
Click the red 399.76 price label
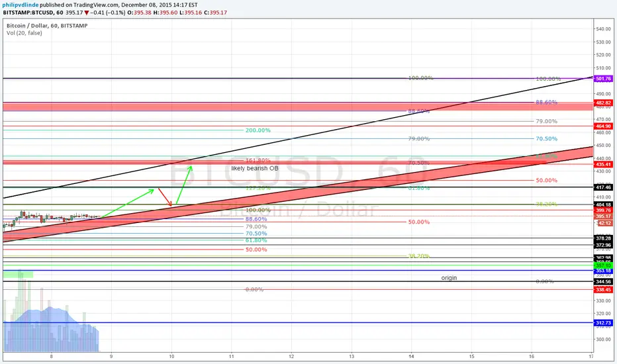click(x=603, y=210)
